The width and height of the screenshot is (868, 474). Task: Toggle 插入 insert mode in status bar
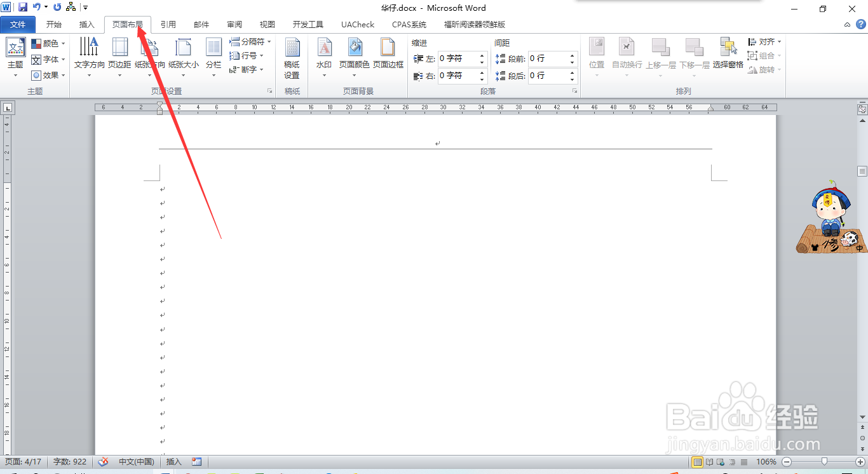click(173, 462)
